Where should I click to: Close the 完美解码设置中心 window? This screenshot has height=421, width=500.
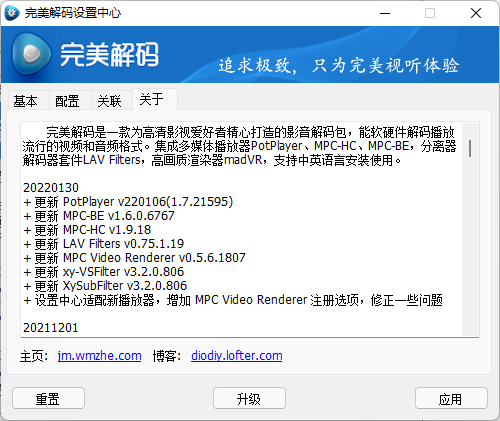[476, 13]
